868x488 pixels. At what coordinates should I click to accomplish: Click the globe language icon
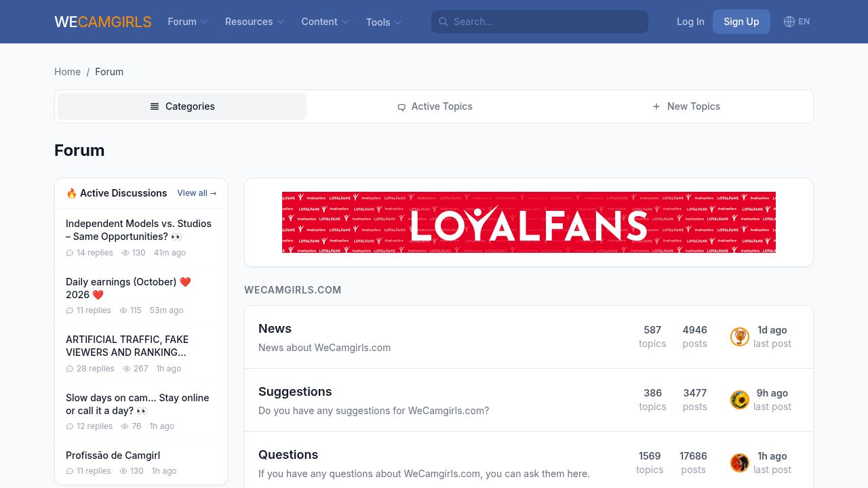[x=789, y=22]
